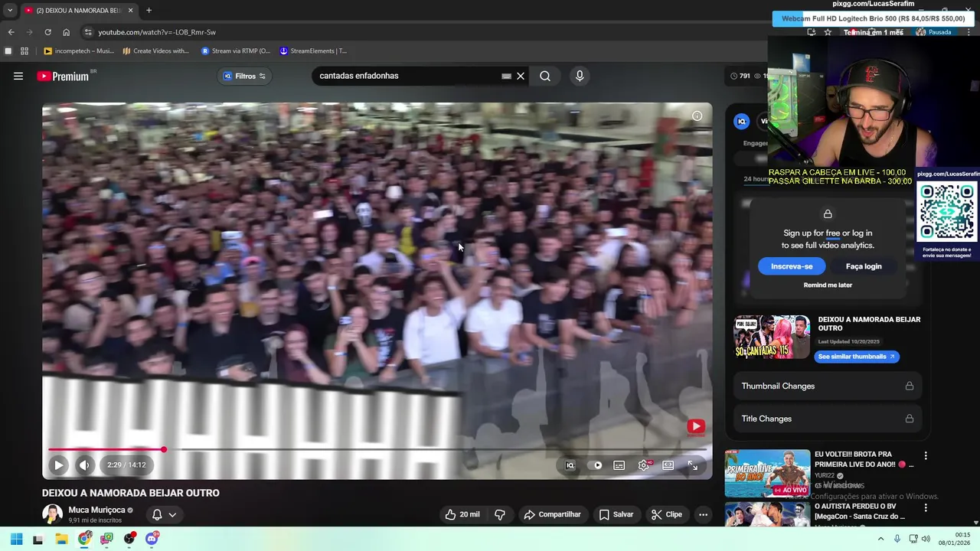Viewport: 980px width, 551px height.
Task: Open the YouTube hamburger guide menu
Action: pyautogui.click(x=18, y=76)
